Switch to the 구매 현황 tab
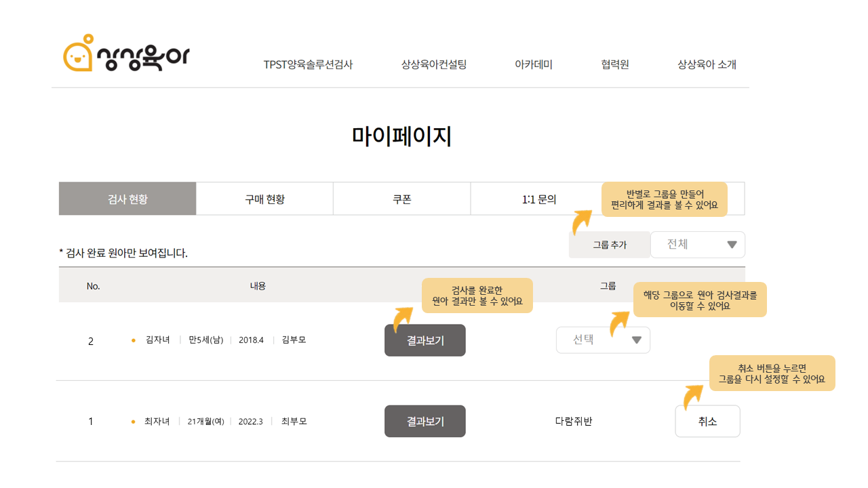This screenshot has height=488, width=868. coord(264,199)
